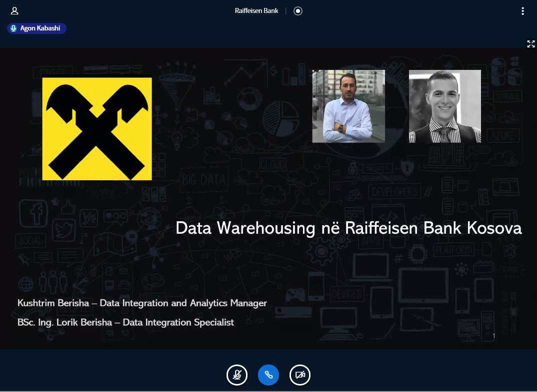Viewport: 537px width, 392px height.
Task: Mute Agon Kabashi via his badge mic icon
Action: [x=13, y=28]
